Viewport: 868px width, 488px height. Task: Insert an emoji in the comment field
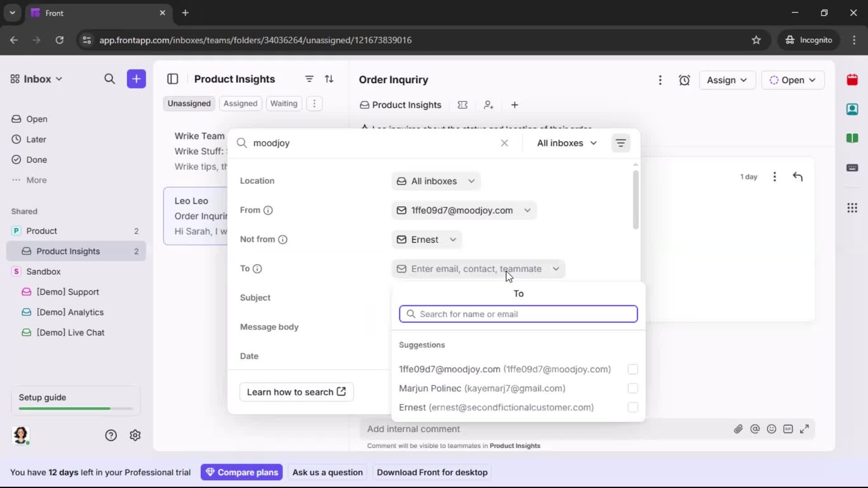coord(772,429)
